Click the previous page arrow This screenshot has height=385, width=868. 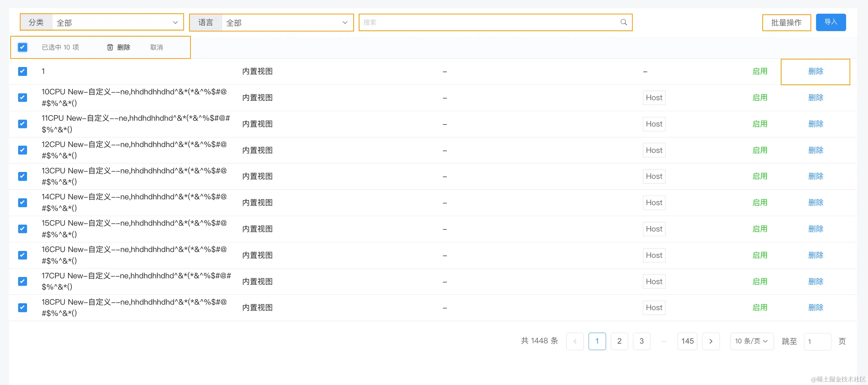pyautogui.click(x=575, y=341)
